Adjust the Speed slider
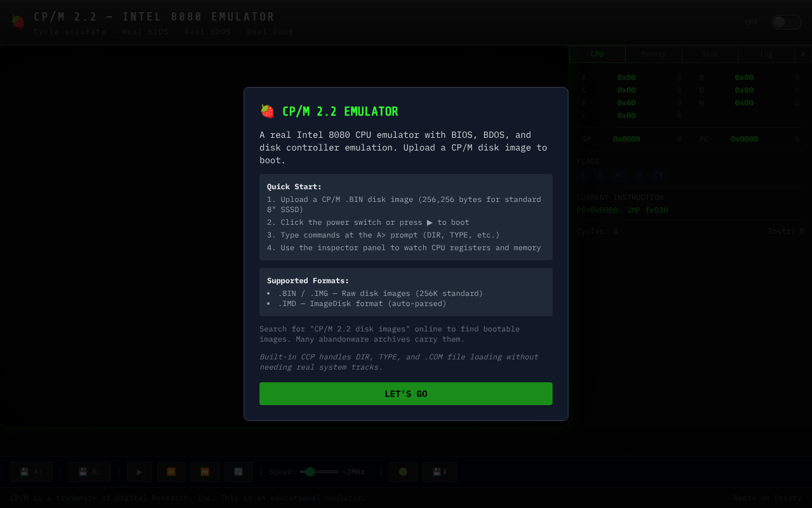This screenshot has width=812, height=508. 319,472
